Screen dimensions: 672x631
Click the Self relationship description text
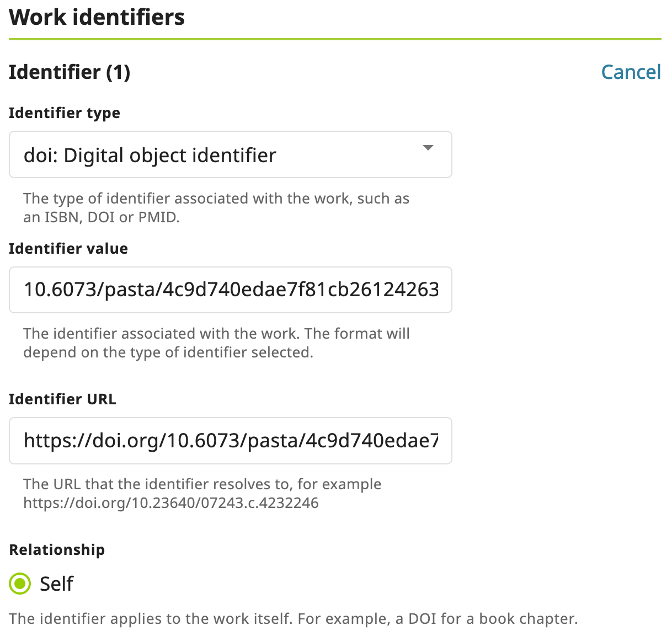click(x=294, y=619)
